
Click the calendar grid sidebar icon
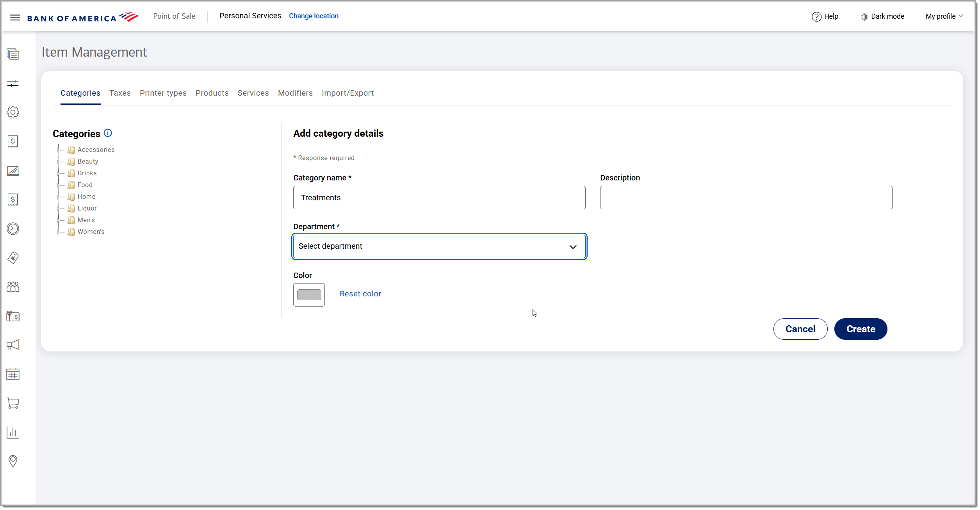click(x=13, y=374)
